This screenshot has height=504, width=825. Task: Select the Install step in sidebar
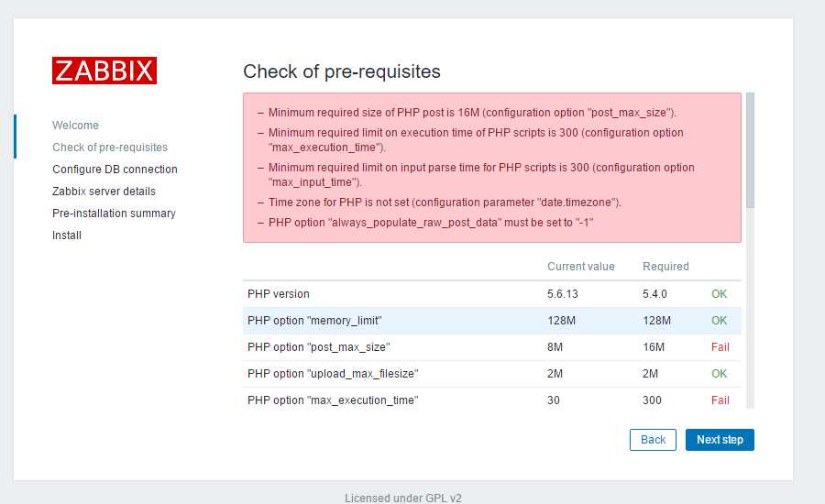click(x=67, y=236)
